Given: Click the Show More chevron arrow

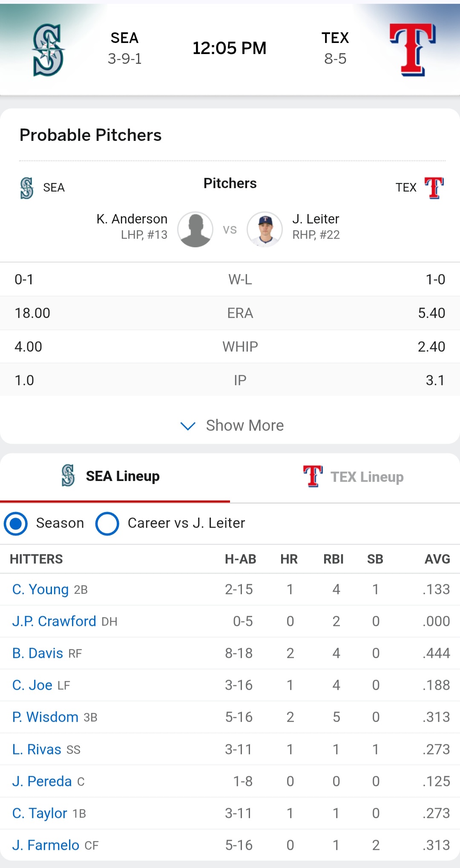Looking at the screenshot, I should (188, 426).
